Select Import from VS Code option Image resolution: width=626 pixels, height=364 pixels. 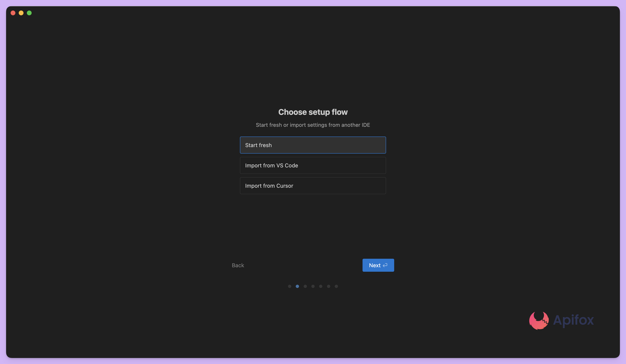pyautogui.click(x=313, y=165)
